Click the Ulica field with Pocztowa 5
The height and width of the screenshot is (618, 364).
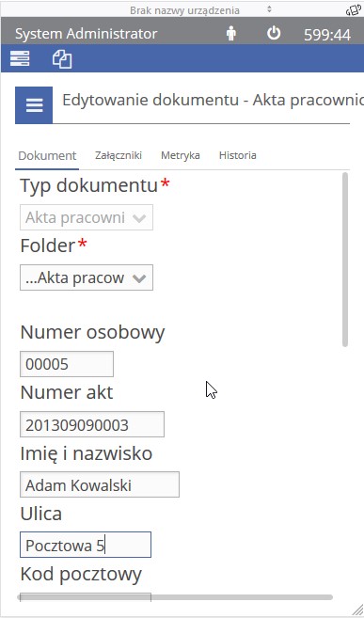pos(86,545)
